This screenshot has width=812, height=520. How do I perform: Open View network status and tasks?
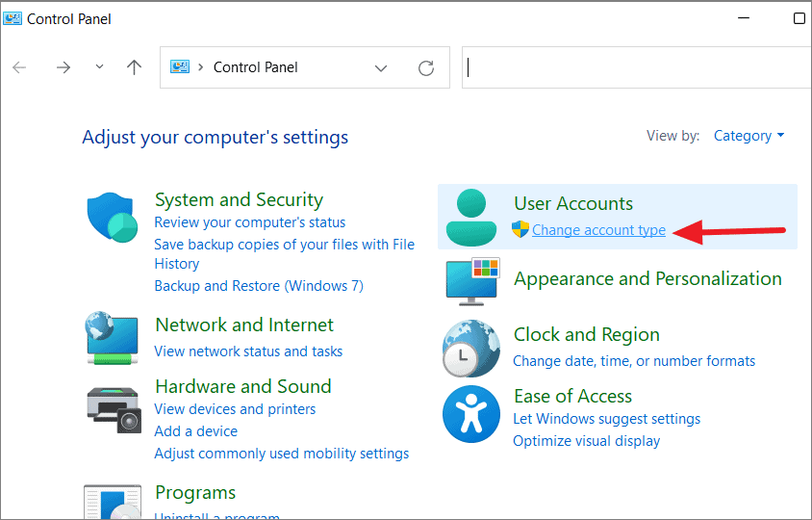(x=248, y=351)
